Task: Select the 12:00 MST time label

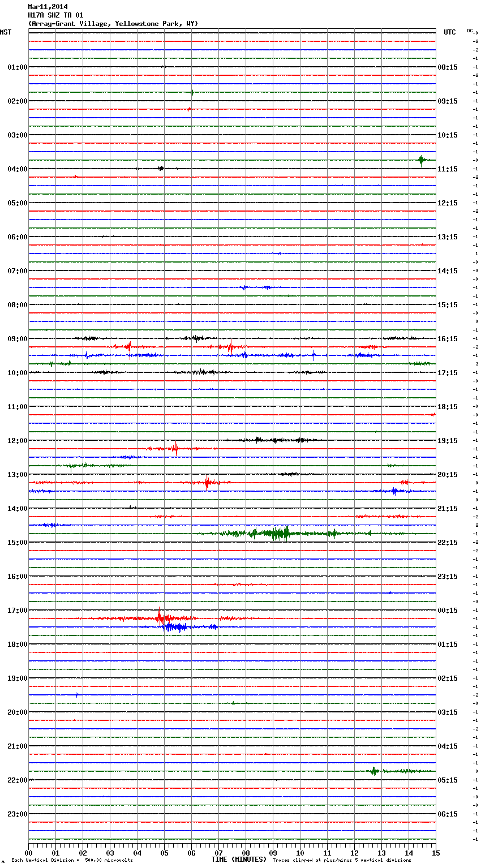Action: point(17,441)
